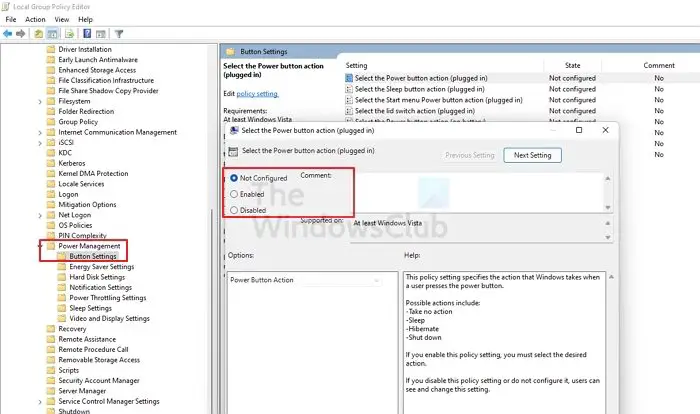The width and height of the screenshot is (700, 414).
Task: Click the Power Management folder icon
Action: 51,246
